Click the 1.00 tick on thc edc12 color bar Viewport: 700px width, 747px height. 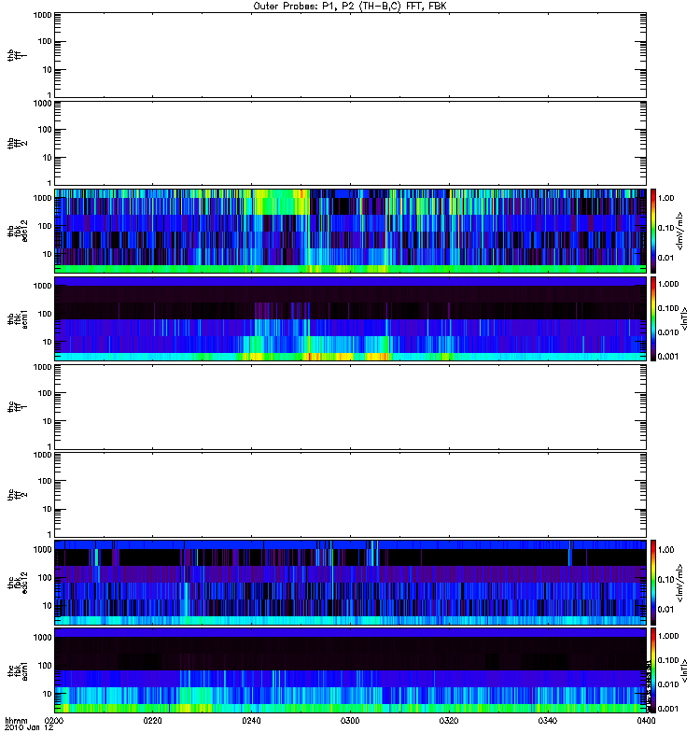665,550
